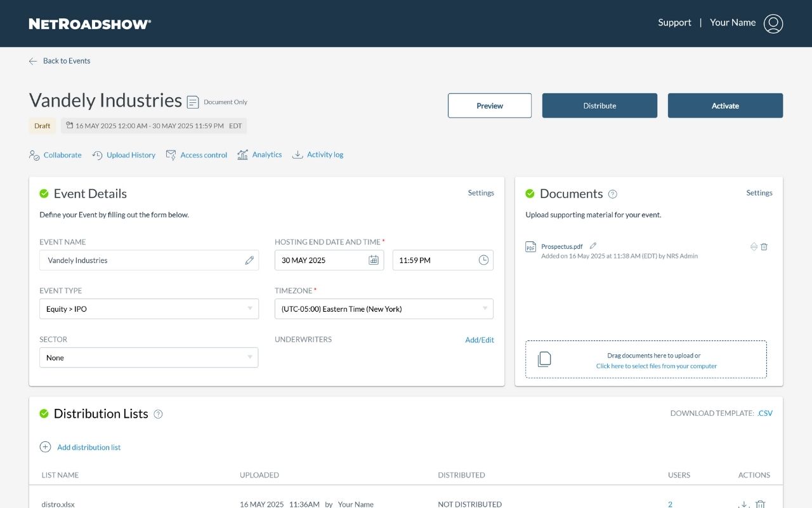Screen dimensions: 812x508
Task: Click the help icon beside Documents heading
Action: (x=612, y=194)
